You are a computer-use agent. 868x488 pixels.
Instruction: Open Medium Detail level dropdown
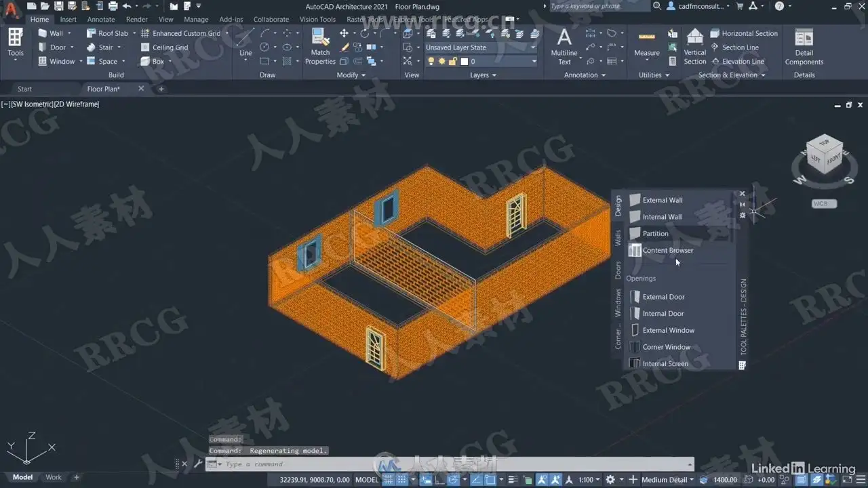(668, 480)
